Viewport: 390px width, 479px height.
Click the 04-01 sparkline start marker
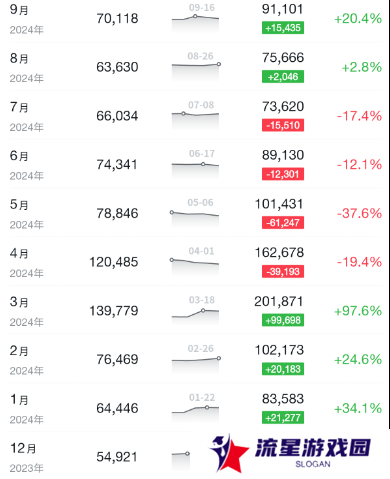point(172,260)
